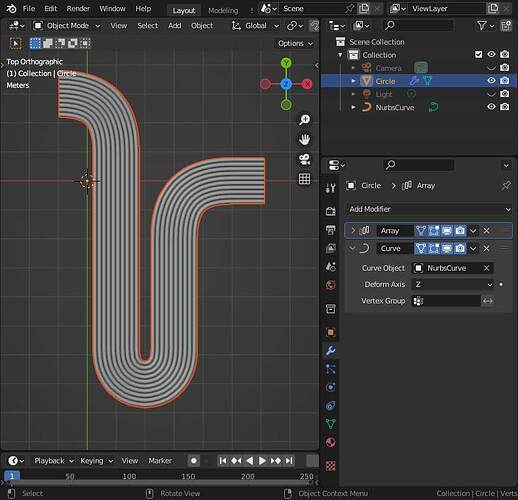Select the Circle object in outliner
Image resolution: width=518 pixels, height=500 pixels.
[385, 81]
